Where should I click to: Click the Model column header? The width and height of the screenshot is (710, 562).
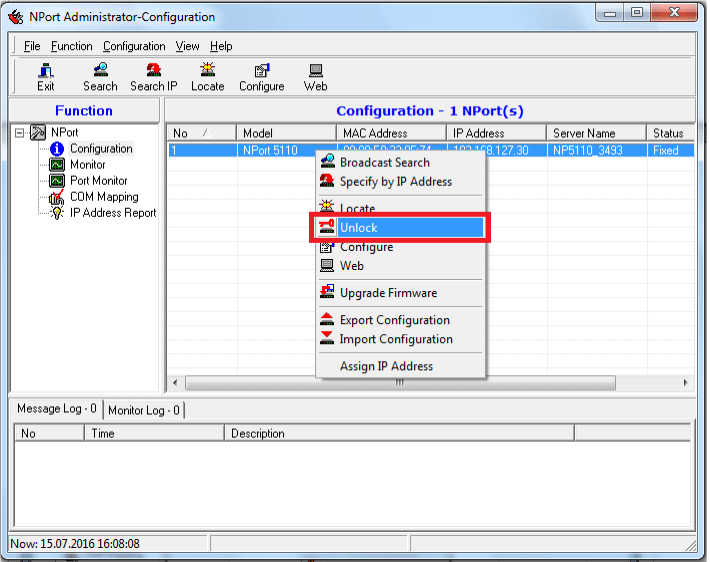tap(258, 133)
